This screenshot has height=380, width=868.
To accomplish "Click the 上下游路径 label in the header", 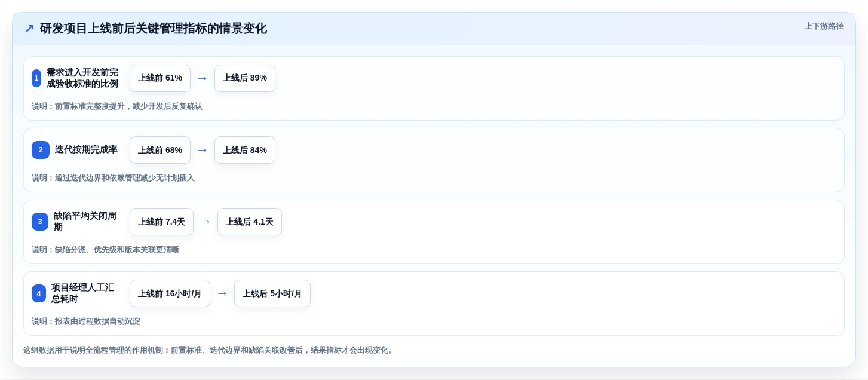I will 824,26.
